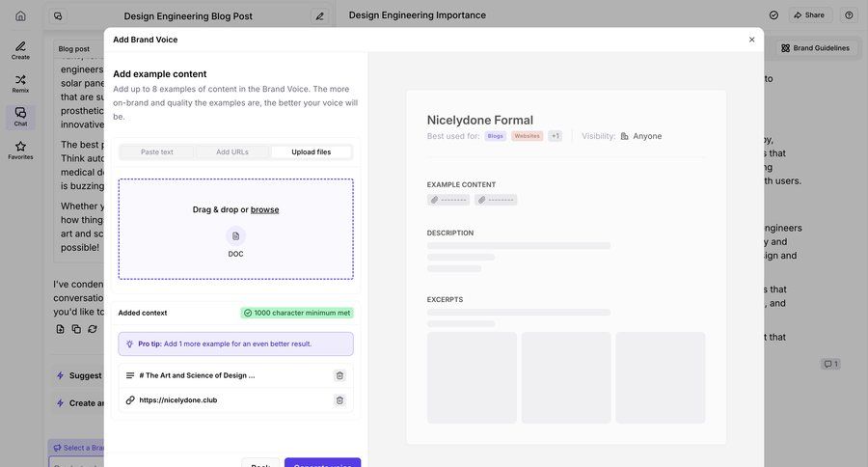Click the Share button

809,15
